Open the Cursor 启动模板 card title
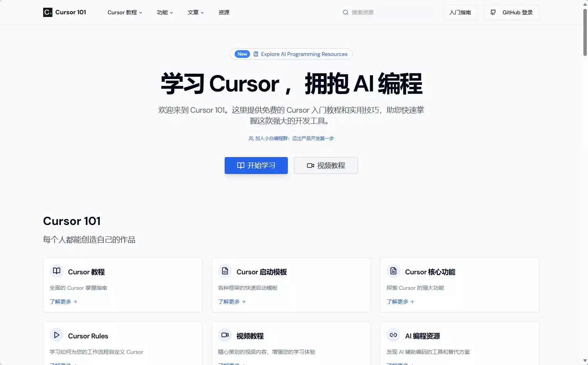The height and width of the screenshot is (365, 588). coord(262,272)
